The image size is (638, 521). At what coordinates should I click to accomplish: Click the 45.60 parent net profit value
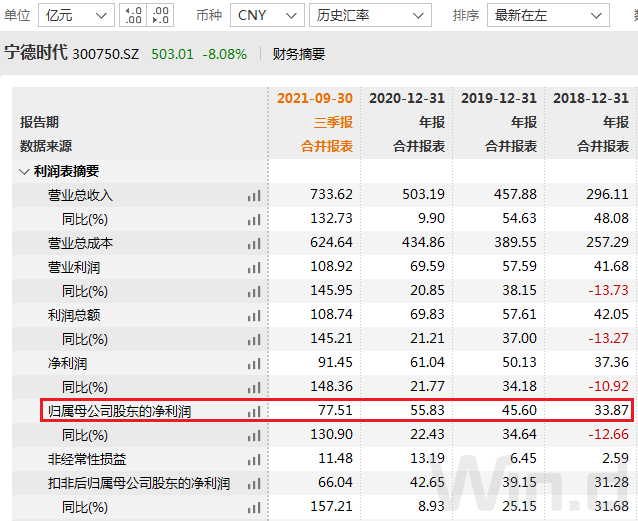tap(519, 410)
